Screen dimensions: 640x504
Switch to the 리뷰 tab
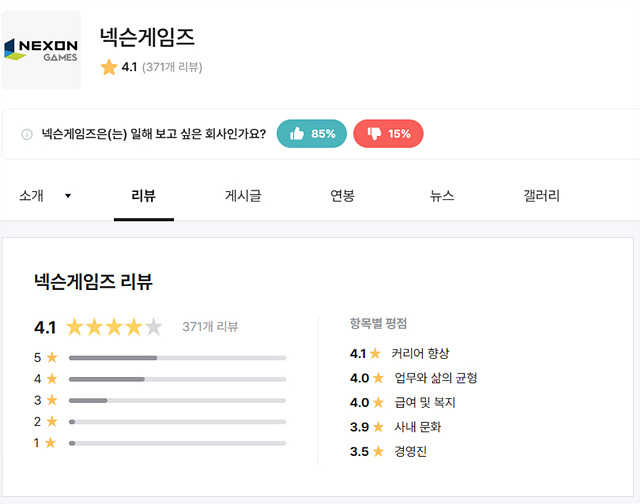pos(144,196)
